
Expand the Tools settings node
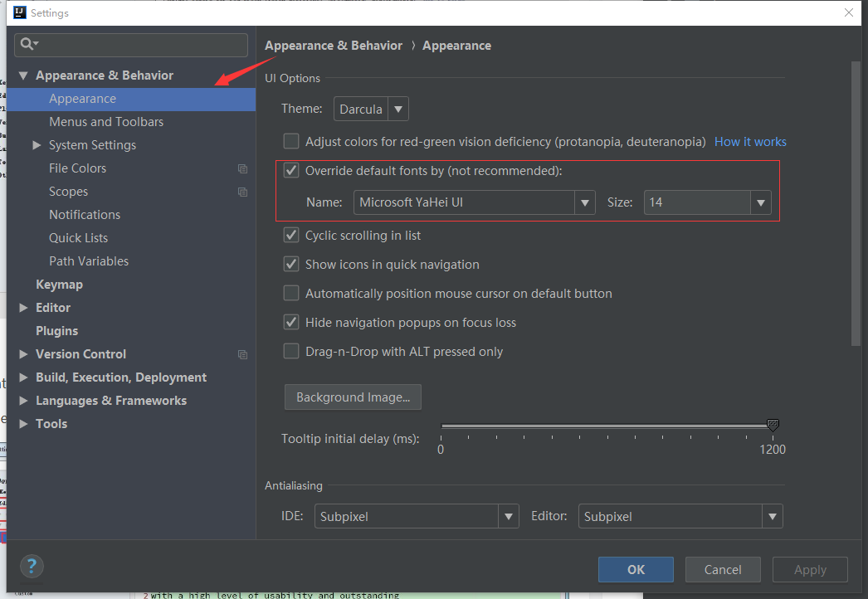pos(23,424)
